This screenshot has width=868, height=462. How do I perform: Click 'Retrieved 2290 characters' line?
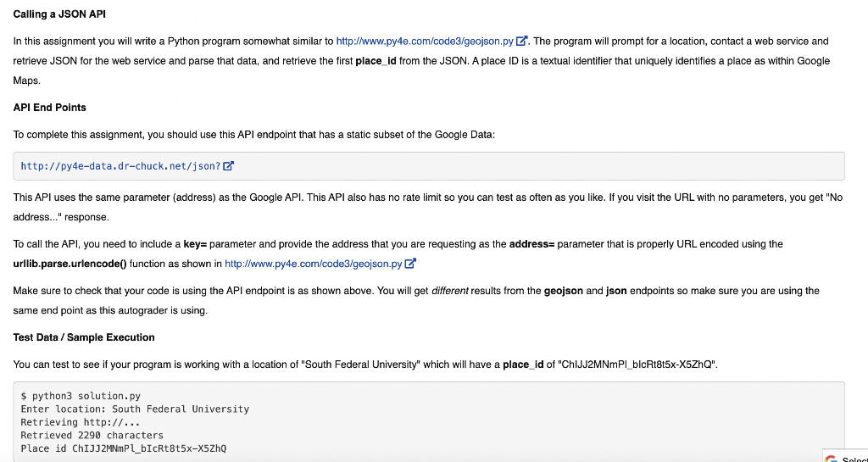click(92, 436)
